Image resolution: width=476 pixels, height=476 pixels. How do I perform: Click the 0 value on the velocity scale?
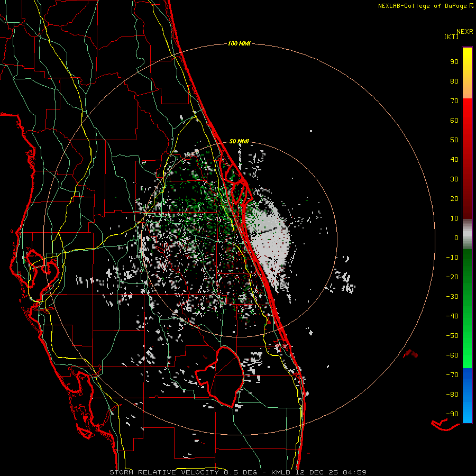coord(456,237)
